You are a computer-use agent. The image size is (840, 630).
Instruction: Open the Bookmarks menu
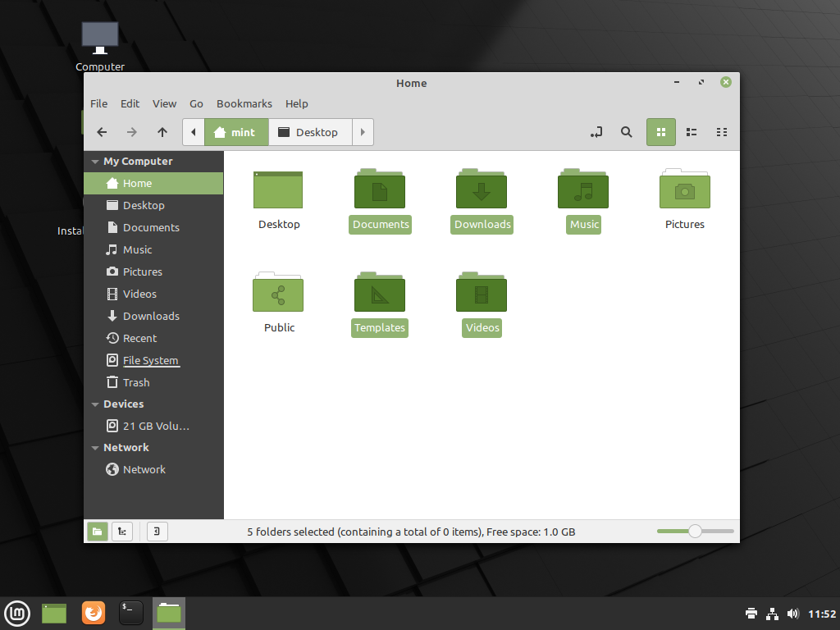tap(244, 103)
